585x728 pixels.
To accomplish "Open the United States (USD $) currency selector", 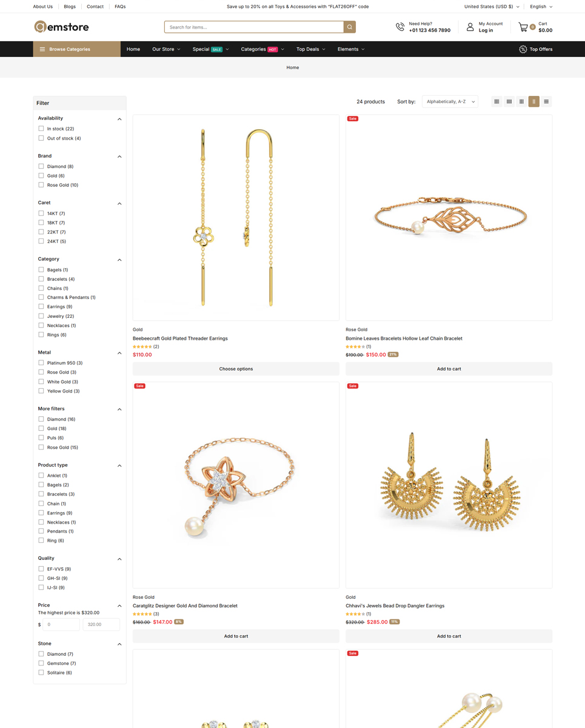I will (492, 7).
